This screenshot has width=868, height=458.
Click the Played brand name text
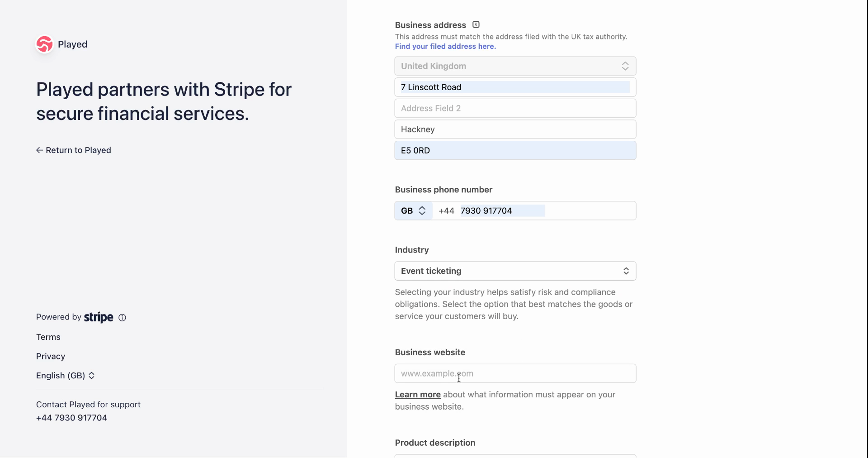point(73,44)
